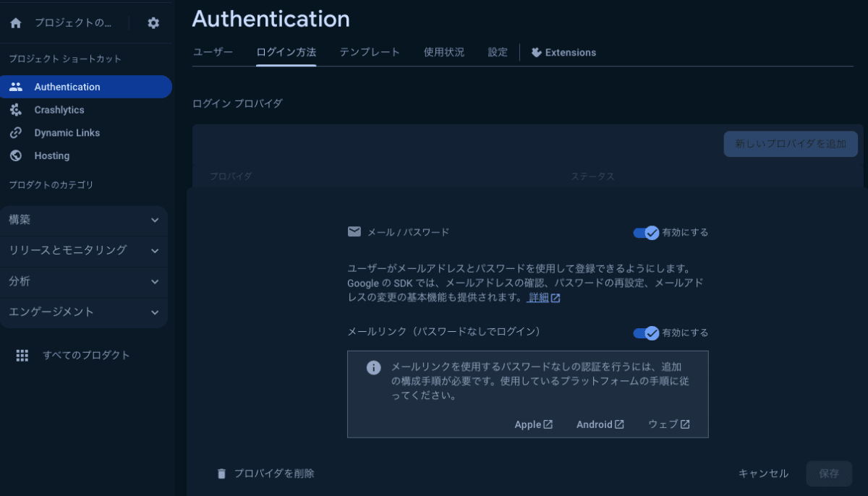Screen dimensions: 868x496
Task: Click the trash icon beside delete provider
Action: pos(221,474)
